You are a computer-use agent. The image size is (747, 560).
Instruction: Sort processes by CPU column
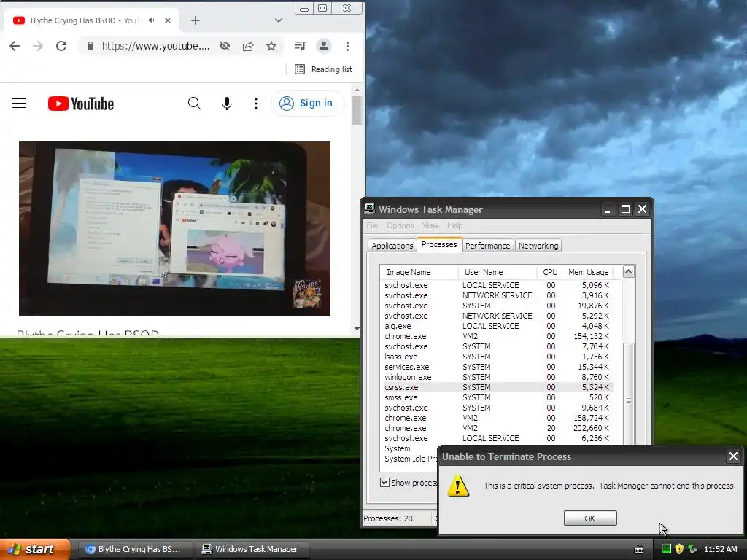(x=550, y=272)
